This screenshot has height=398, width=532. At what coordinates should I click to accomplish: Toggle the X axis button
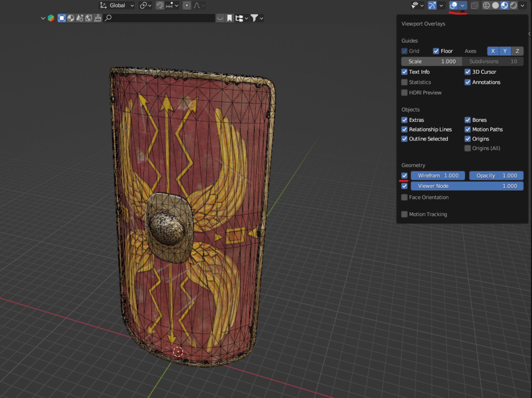[x=493, y=51]
